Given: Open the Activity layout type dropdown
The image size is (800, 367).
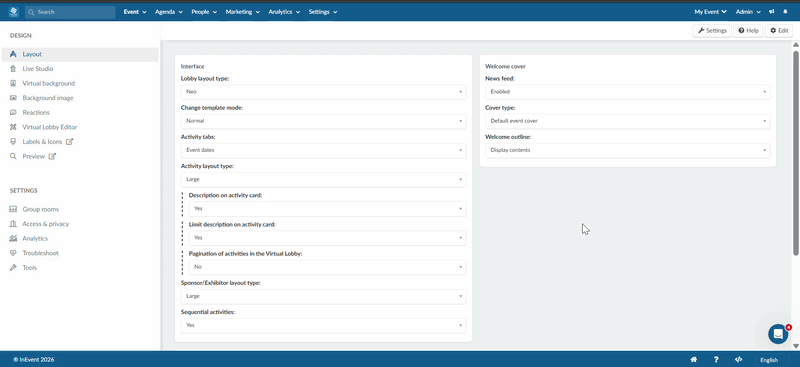Looking at the screenshot, I should point(323,179).
